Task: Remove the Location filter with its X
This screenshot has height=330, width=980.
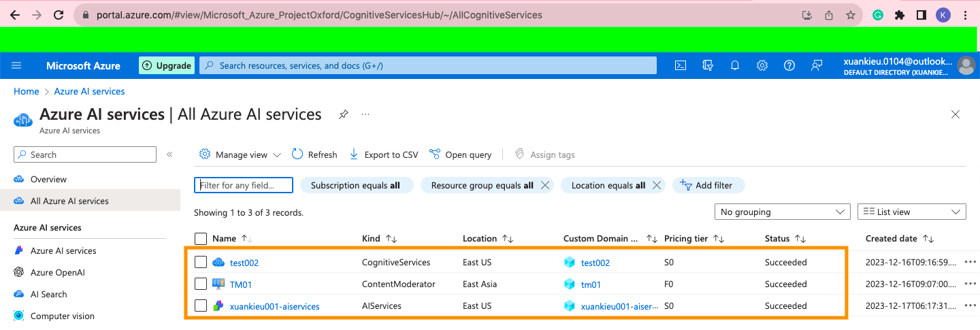Action: point(657,185)
